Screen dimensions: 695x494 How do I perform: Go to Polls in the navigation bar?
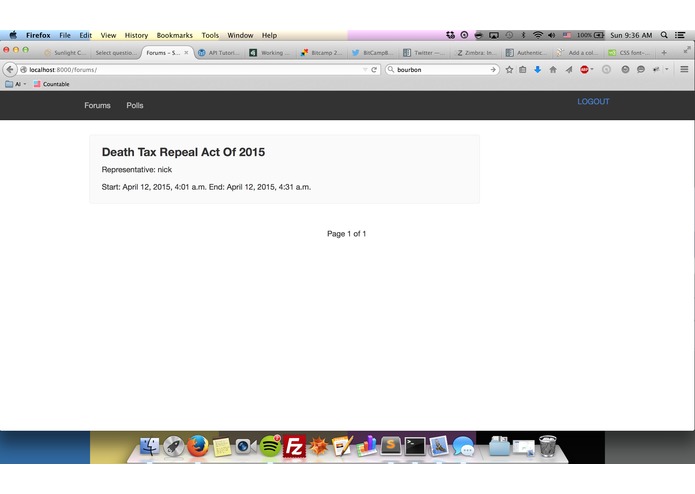(135, 105)
